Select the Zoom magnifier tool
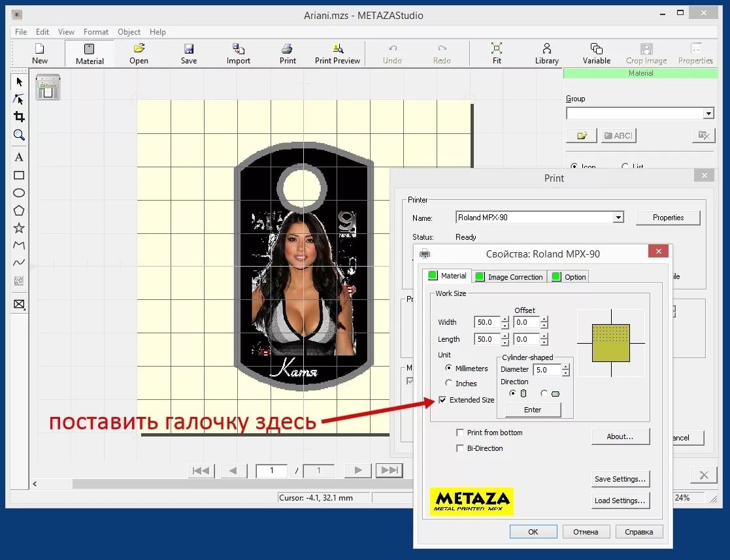Screen dimensions: 730x560 (x=19, y=135)
